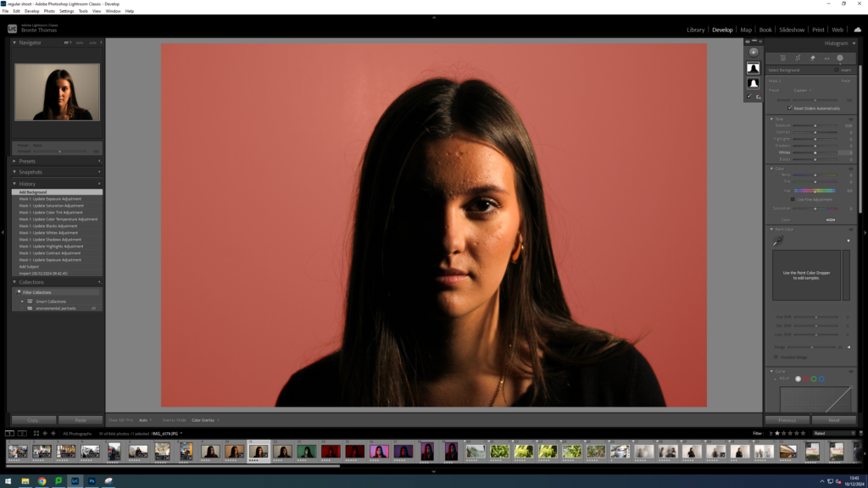Toggle Reset Sliders Automatically checkbox
The height and width of the screenshot is (488, 868).
(790, 108)
